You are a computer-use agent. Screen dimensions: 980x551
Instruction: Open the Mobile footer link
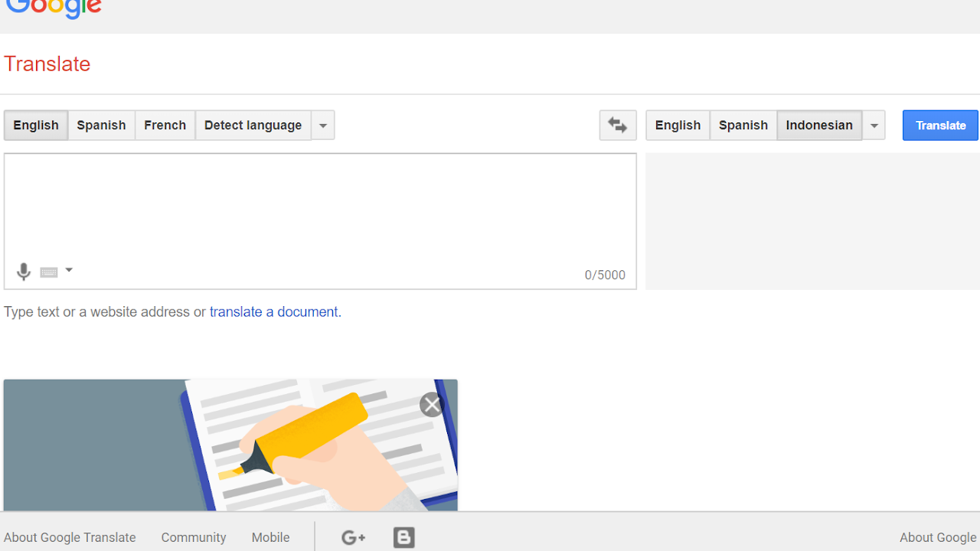(x=271, y=538)
